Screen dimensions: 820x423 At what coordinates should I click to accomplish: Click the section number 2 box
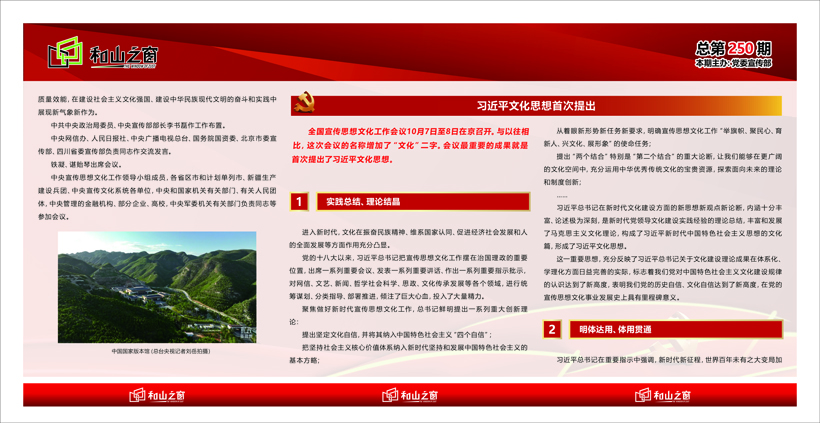[552, 329]
